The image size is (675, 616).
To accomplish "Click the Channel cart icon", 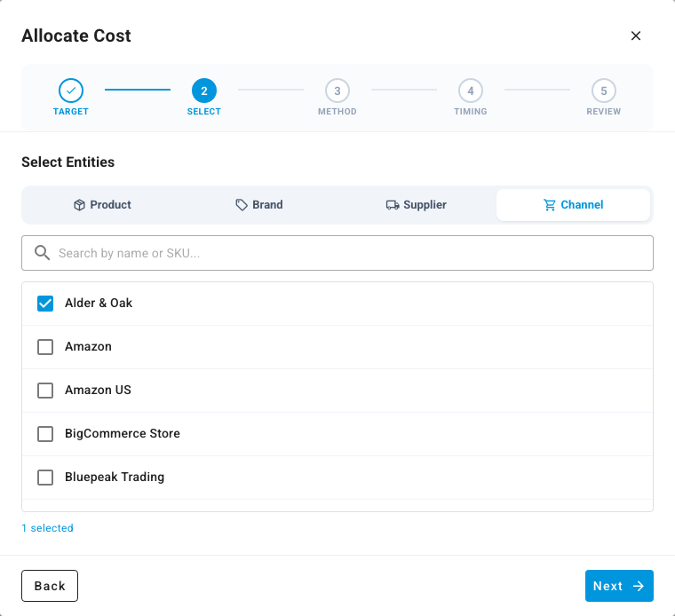I will point(549,205).
